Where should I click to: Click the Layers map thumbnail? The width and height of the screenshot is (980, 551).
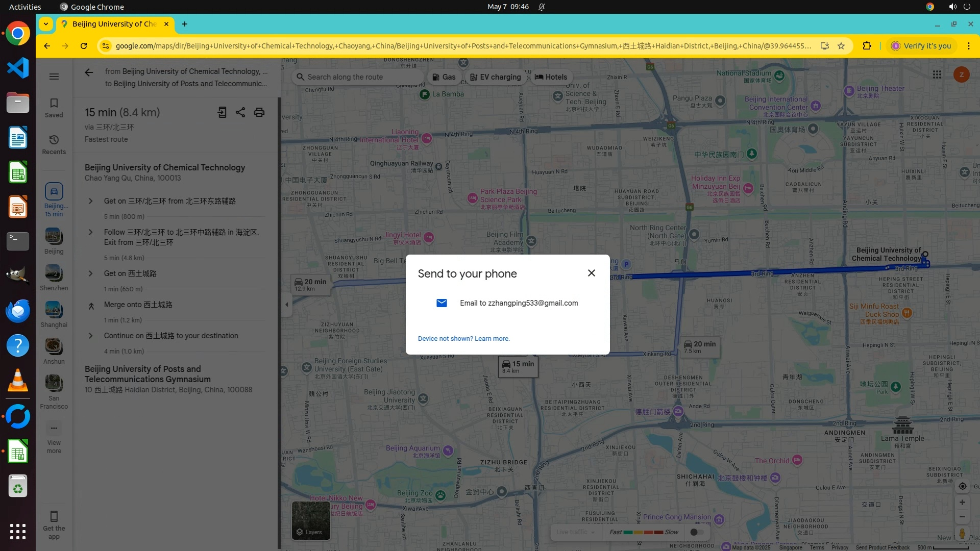coord(311,520)
